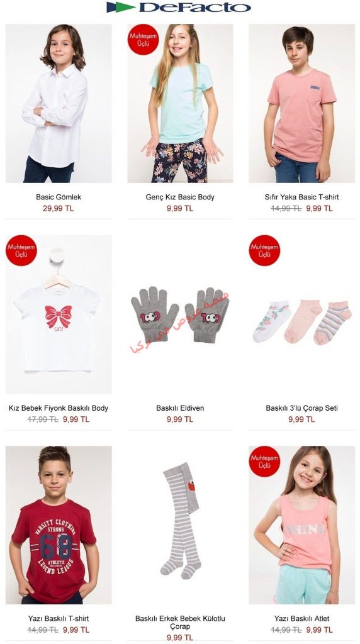Open Baskılı 3'lü Çorap Seti link
Viewport: 360px width, 644px height.
(x=301, y=408)
